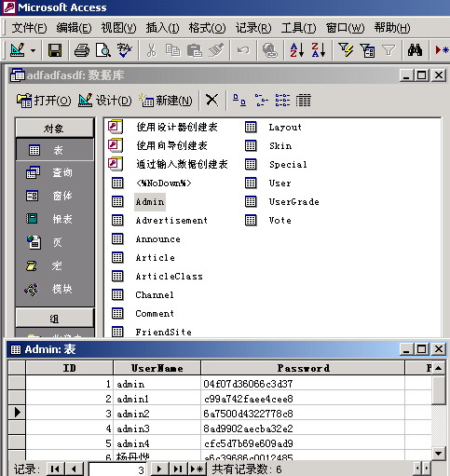The image size is (450, 476).
Task: Open the 视图(V) menu
Action: point(118,28)
